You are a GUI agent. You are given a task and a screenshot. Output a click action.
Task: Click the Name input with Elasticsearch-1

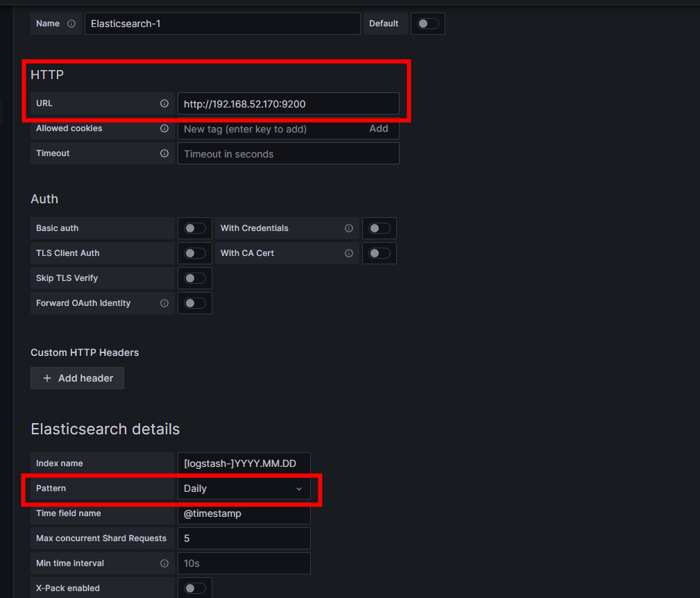tap(222, 24)
